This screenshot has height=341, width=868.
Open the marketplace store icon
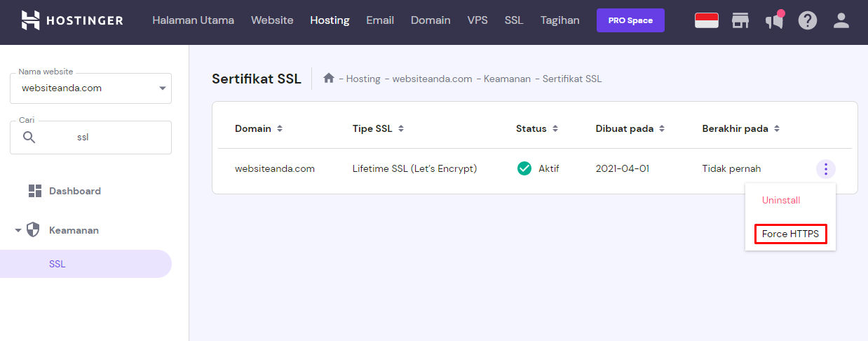point(740,20)
